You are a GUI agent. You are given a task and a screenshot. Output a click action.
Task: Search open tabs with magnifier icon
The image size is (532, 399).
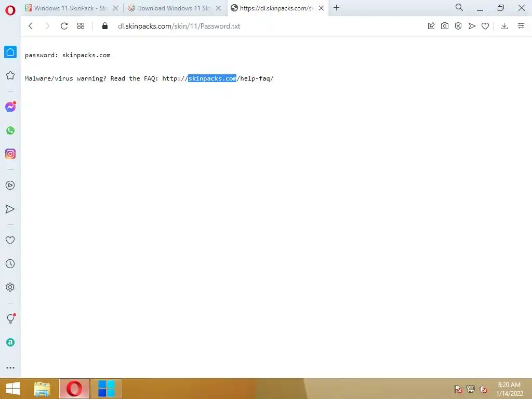coord(459,7)
